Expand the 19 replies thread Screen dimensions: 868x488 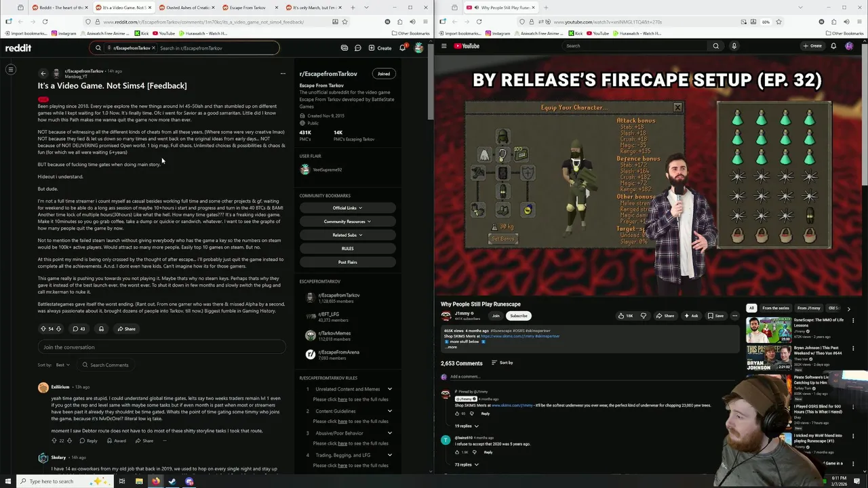pos(467,426)
